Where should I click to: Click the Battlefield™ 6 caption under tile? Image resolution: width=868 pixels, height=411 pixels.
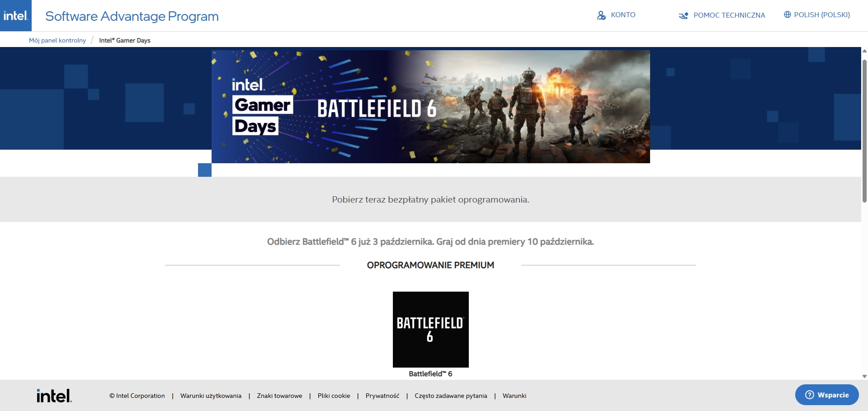coord(431,374)
